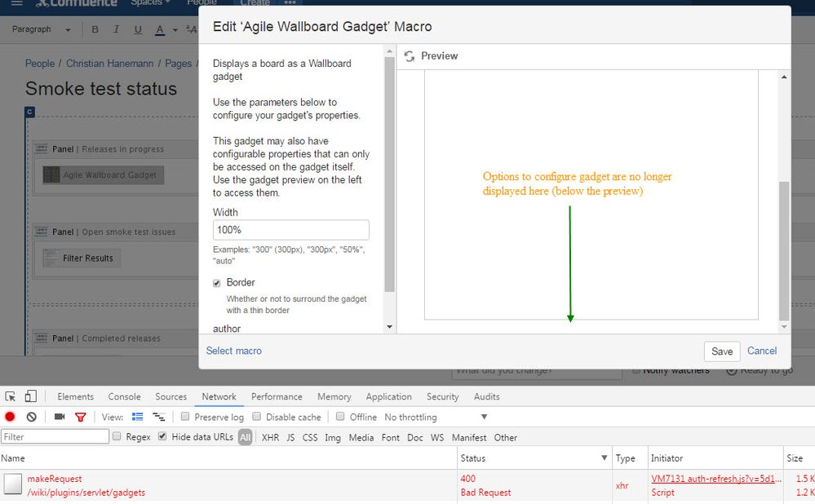The width and height of the screenshot is (815, 504).
Task: Filter network requests by WS
Action: [x=437, y=437]
